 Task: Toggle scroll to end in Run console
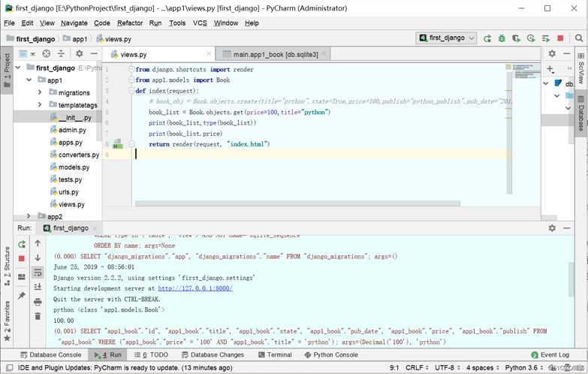(x=38, y=287)
